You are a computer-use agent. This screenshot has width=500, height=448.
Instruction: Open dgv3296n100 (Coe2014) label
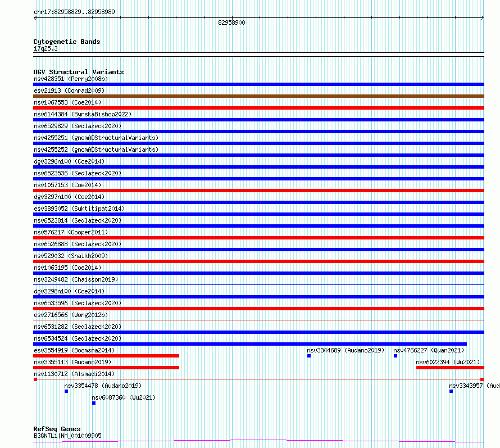[69, 161]
